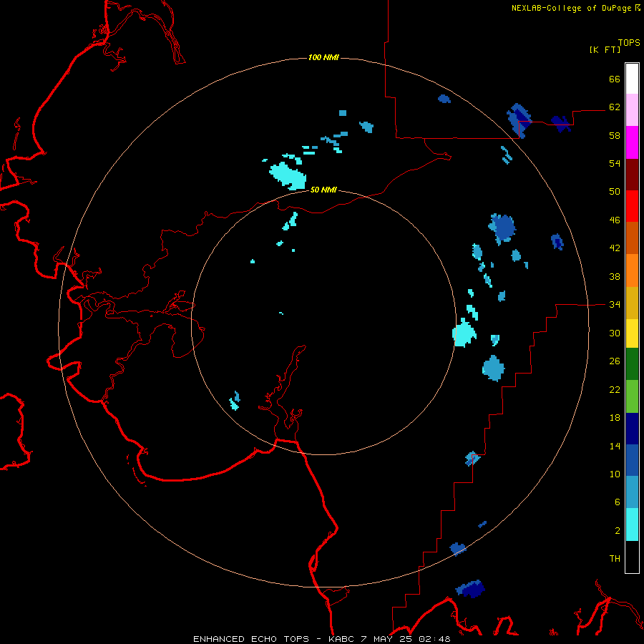Click the "7 MAY 25" date text
Image resolution: width=644 pixels, height=644 pixels.
point(388,639)
